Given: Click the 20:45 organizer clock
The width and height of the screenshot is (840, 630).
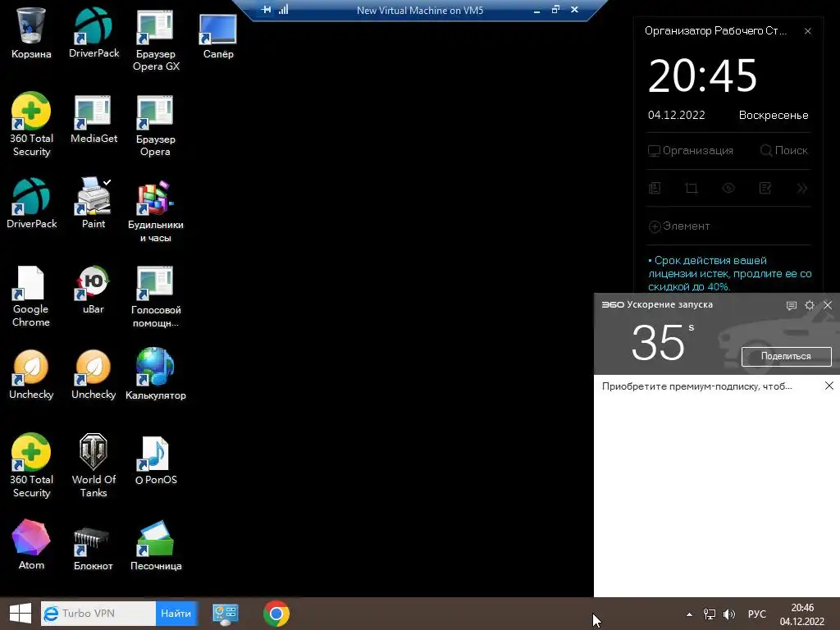Looking at the screenshot, I should tap(702, 75).
